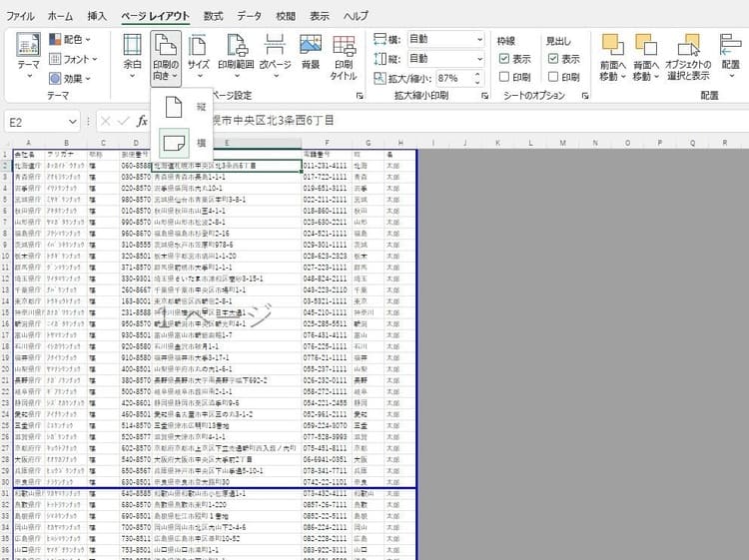Select cell with phone 06-6941-0351
The height and width of the screenshot is (560, 749).
(x=327, y=459)
